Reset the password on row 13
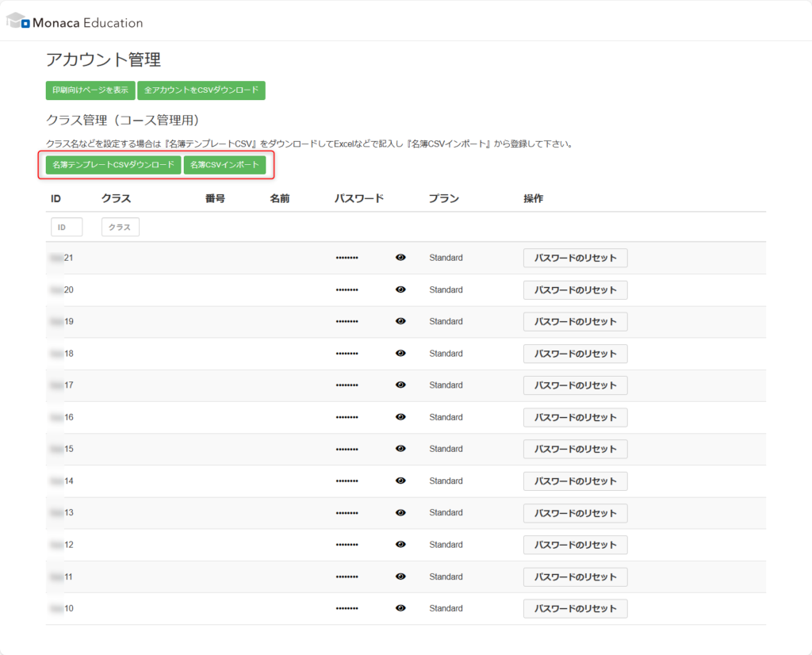812x655 pixels. click(x=576, y=513)
